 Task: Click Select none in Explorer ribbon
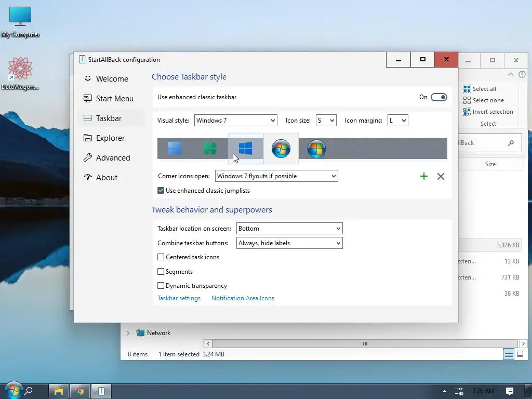[484, 100]
